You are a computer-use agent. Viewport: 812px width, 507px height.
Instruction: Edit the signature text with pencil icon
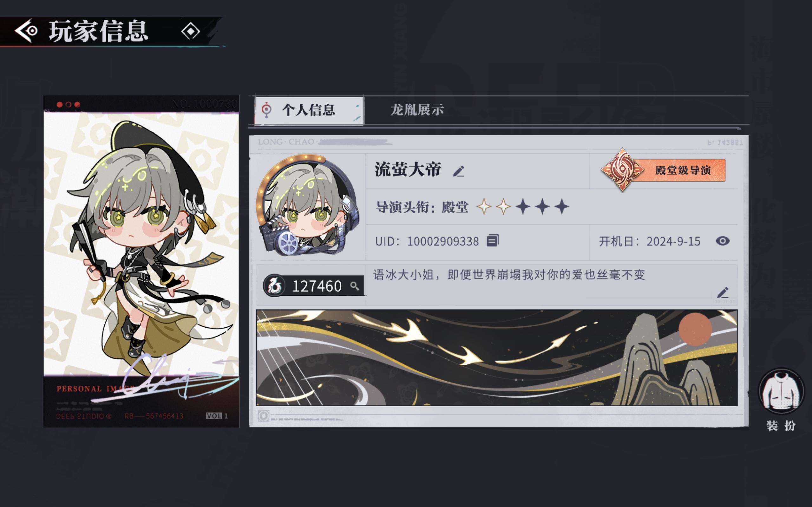pyautogui.click(x=723, y=292)
